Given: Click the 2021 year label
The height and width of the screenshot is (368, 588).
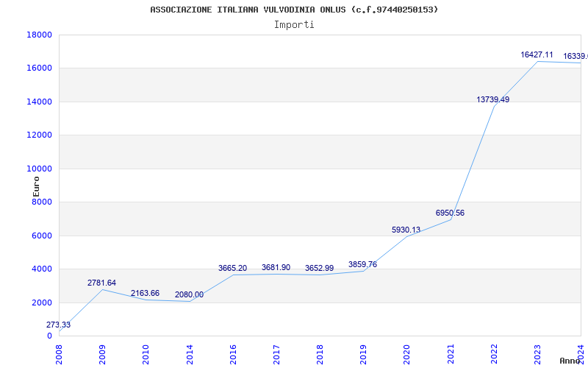Looking at the screenshot, I should (451, 355).
